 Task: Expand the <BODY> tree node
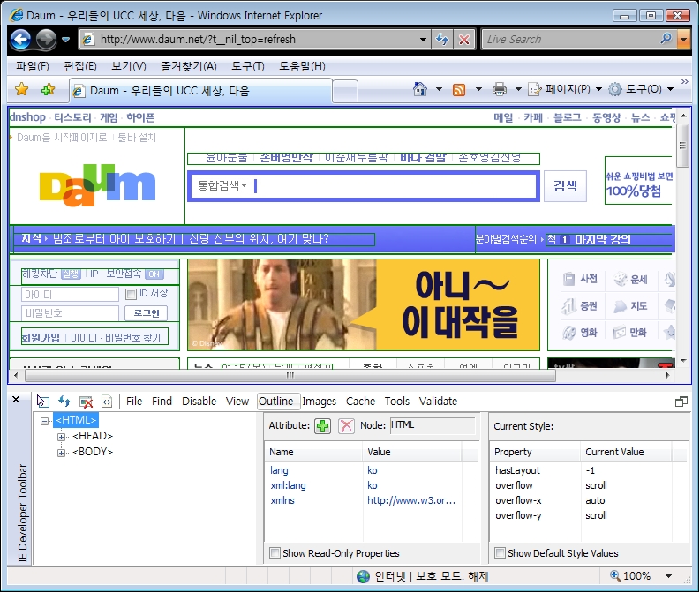tap(61, 453)
